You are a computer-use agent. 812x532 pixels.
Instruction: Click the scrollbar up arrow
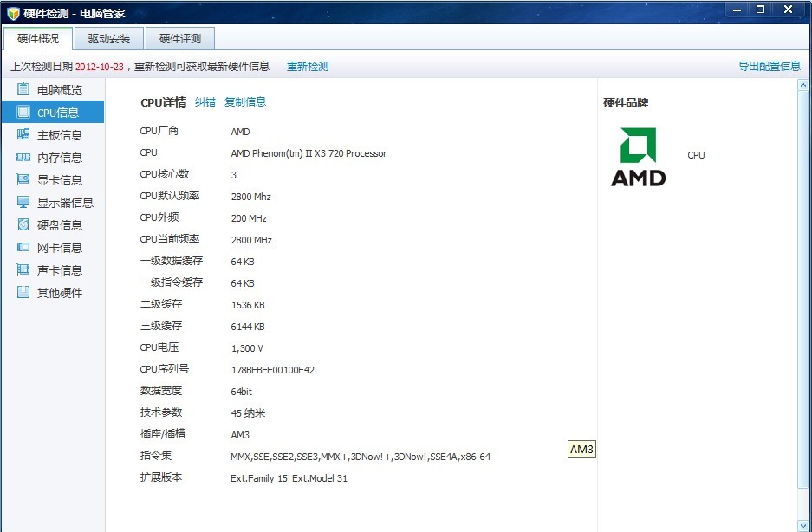point(802,84)
